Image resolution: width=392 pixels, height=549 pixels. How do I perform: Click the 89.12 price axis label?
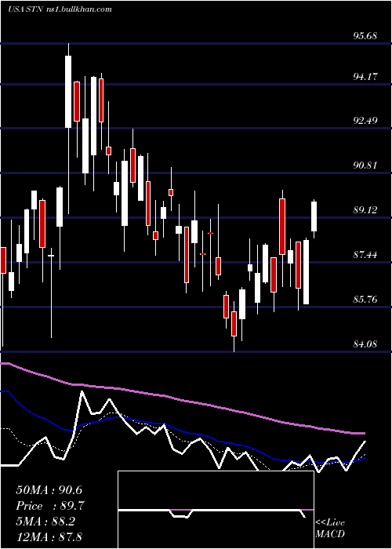[x=365, y=209]
